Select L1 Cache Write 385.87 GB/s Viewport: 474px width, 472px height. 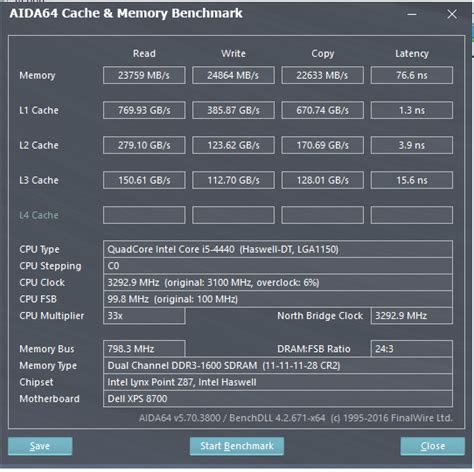click(233, 110)
